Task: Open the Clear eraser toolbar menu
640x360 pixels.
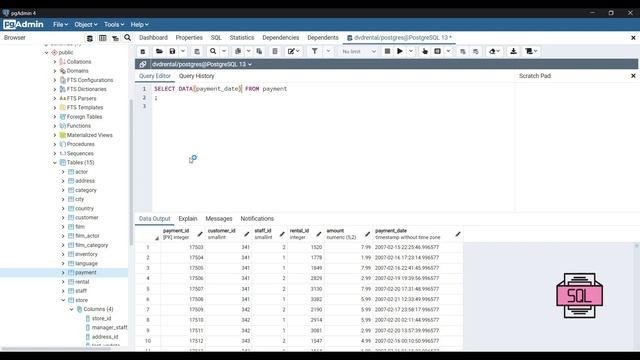Action: [x=494, y=51]
